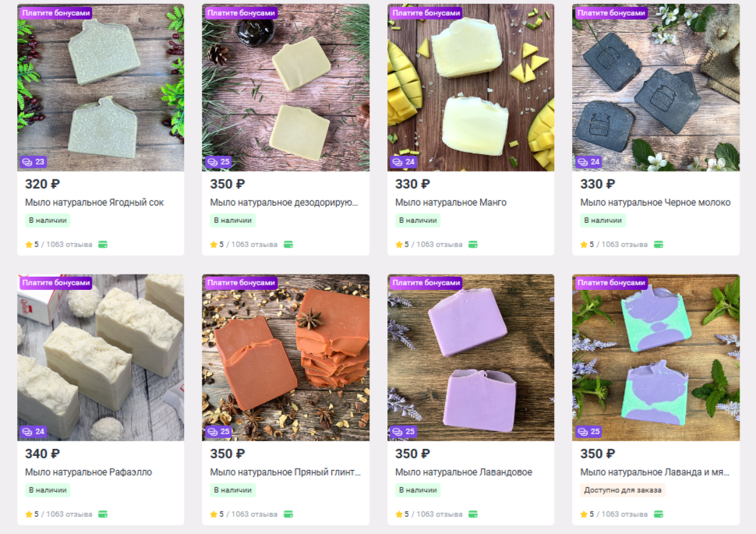Open Мыло натуральное Ягодный сок product title
The image size is (756, 534).
coord(94,203)
